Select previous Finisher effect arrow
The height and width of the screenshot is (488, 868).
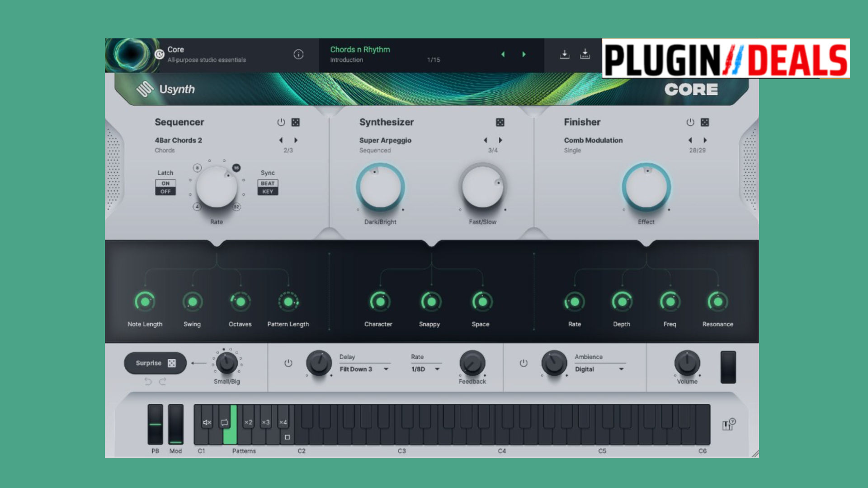[690, 141]
